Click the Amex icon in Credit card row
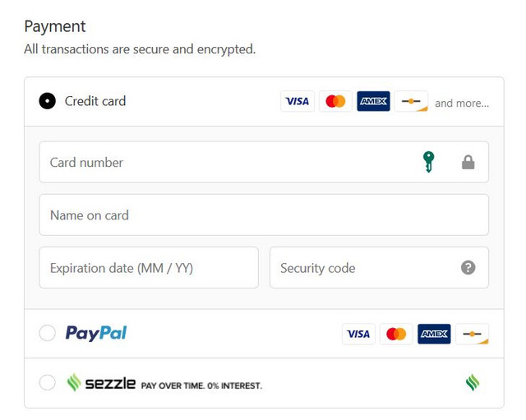 tap(373, 102)
